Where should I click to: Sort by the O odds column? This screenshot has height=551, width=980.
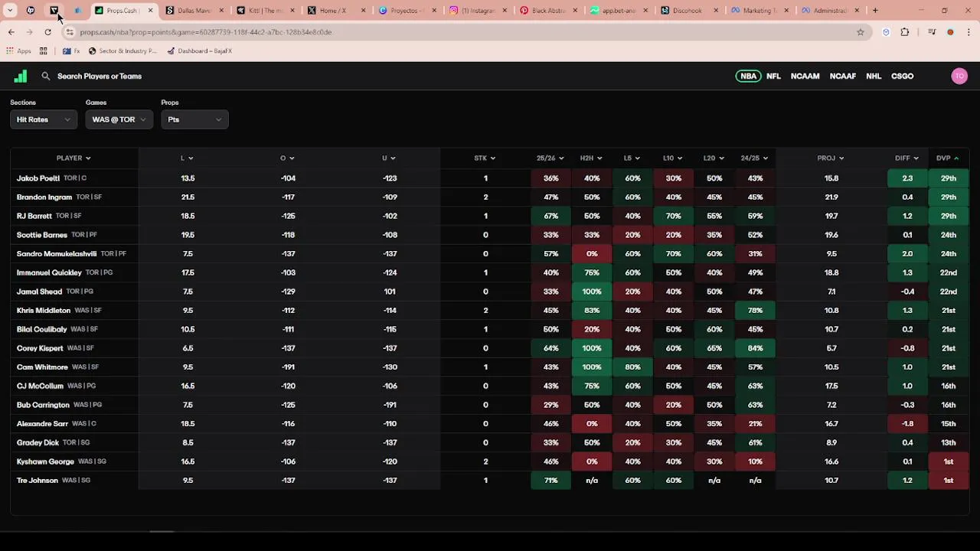(x=287, y=158)
